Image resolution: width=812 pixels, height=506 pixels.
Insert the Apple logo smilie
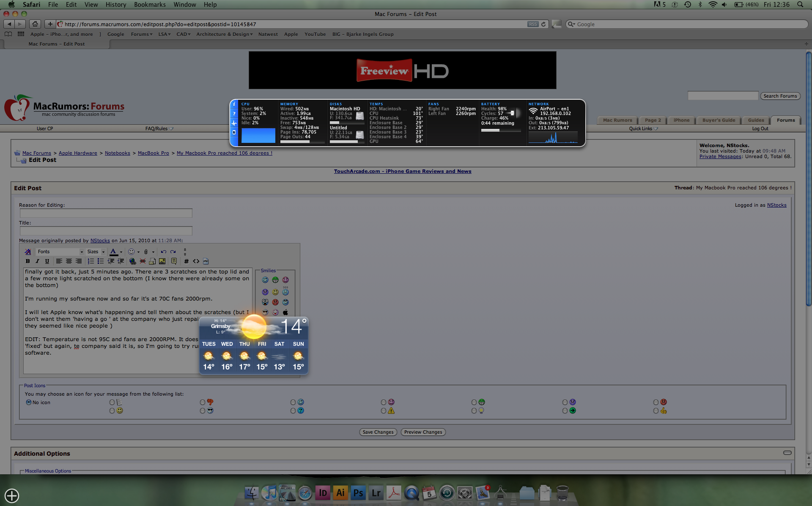[x=285, y=312]
